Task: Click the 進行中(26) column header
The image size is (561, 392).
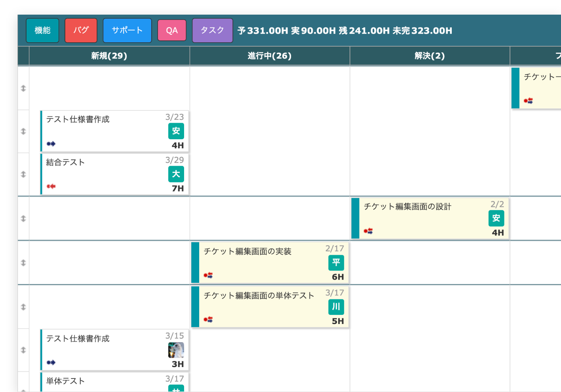Action: [x=270, y=56]
